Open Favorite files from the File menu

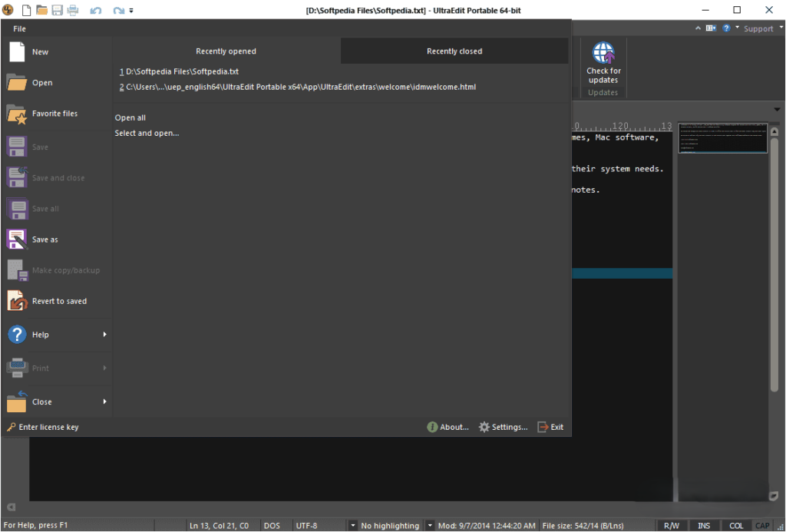56,114
